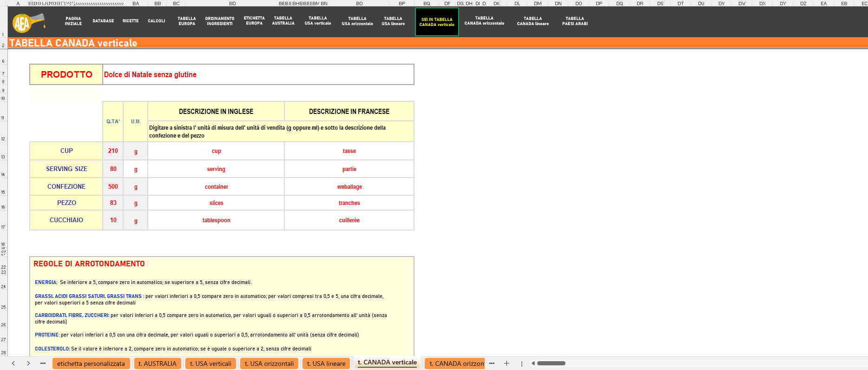
Task: Open the RICETTE navigation button
Action: coord(131,21)
